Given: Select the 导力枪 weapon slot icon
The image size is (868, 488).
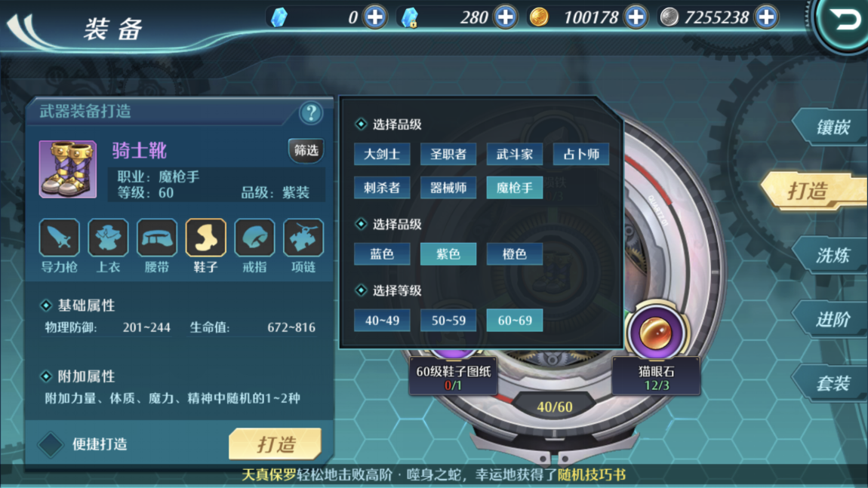Looking at the screenshot, I should [x=59, y=238].
